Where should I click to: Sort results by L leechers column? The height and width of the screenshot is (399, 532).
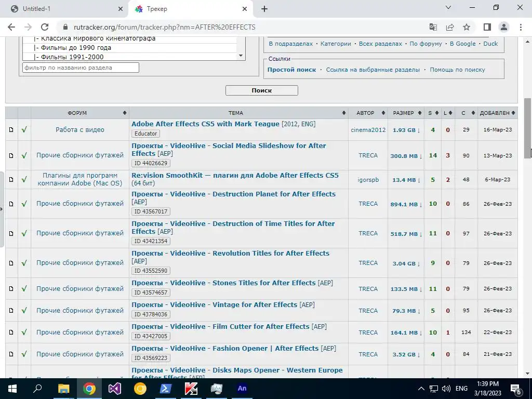(447, 113)
